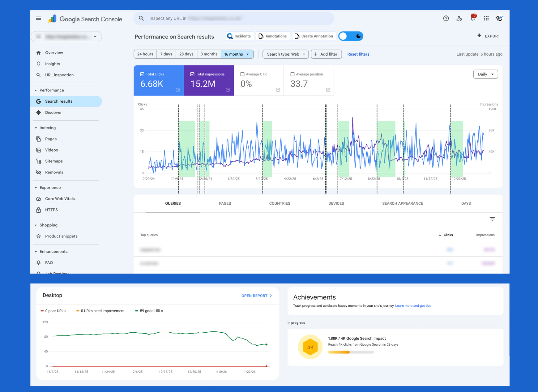538x392 pixels.
Task: Open the hamburger main menu
Action: coord(38,19)
